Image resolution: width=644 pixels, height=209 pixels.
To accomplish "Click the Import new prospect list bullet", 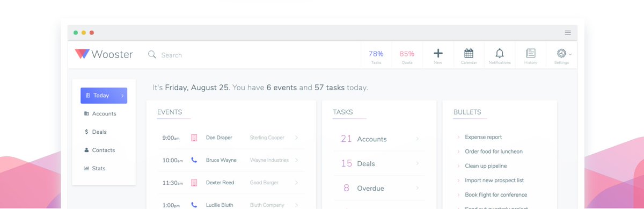I will click(x=494, y=181).
